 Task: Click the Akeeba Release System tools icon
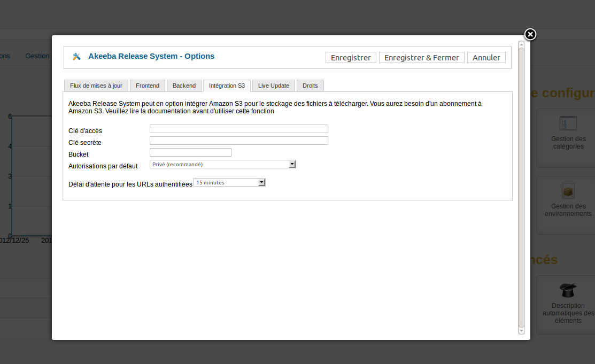click(x=76, y=57)
